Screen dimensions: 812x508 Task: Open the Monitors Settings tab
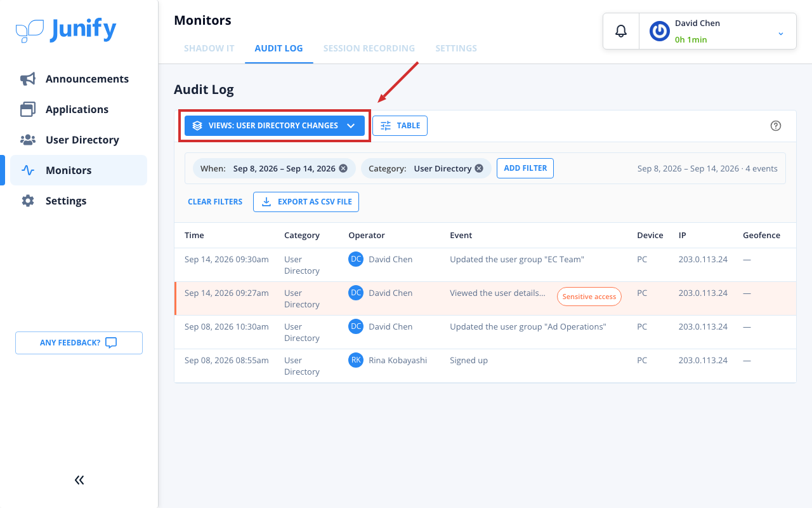[456, 48]
